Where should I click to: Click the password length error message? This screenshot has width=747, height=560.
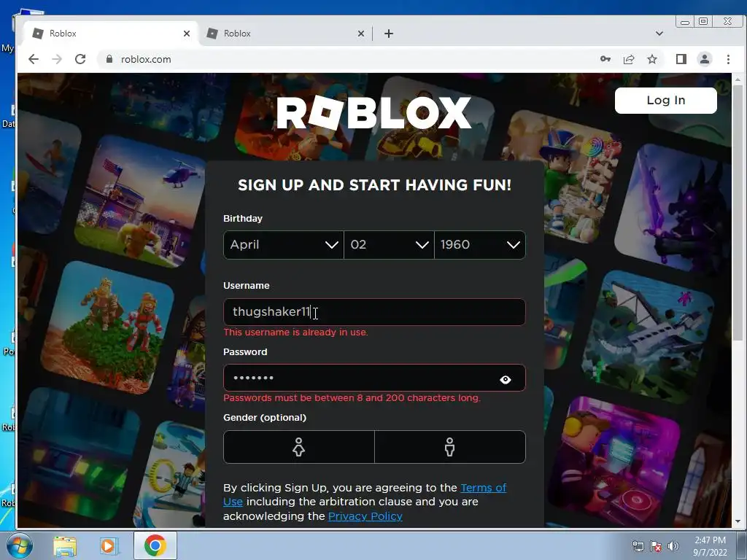click(352, 398)
